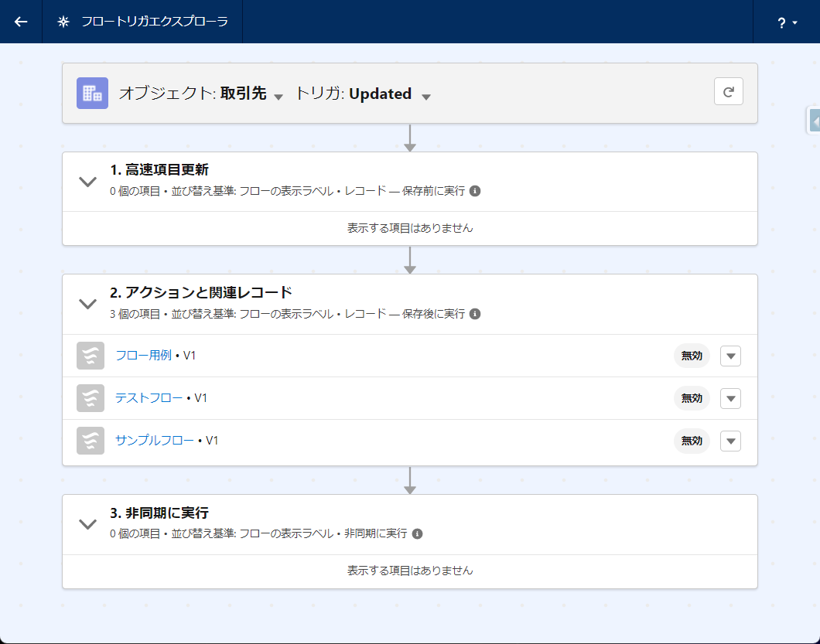This screenshot has height=644, width=820.
Task: Open the フロー用例 flow link
Action: 143,356
